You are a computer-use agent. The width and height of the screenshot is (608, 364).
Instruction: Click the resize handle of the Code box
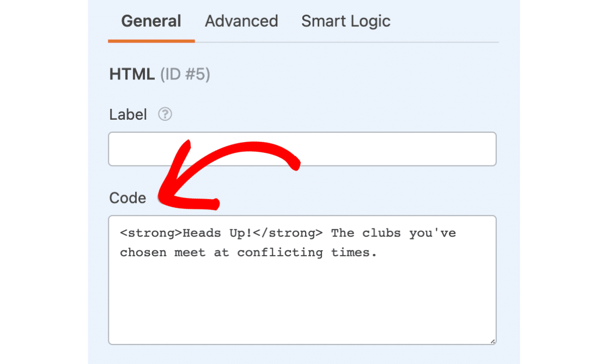(x=493, y=340)
